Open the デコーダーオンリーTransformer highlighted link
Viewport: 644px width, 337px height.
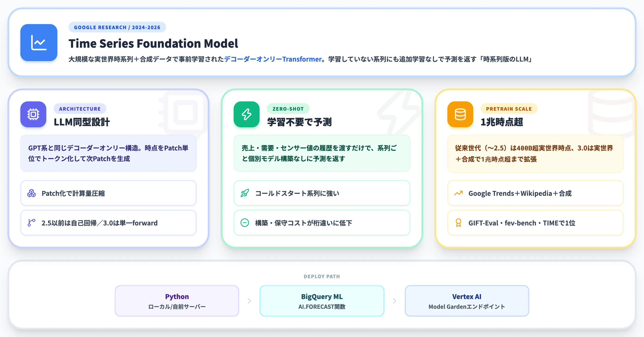[x=273, y=59]
